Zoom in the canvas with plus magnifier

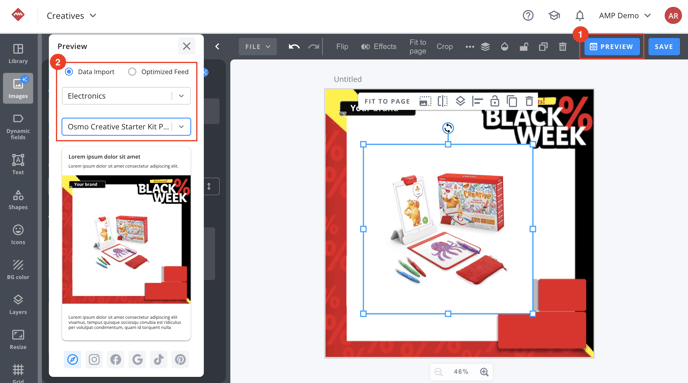484,372
